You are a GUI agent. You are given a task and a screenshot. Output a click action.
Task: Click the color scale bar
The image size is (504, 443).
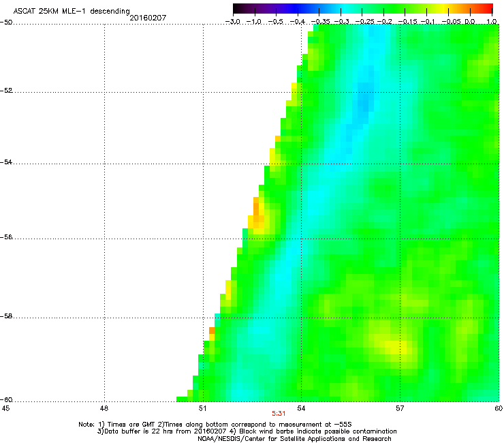click(x=363, y=8)
